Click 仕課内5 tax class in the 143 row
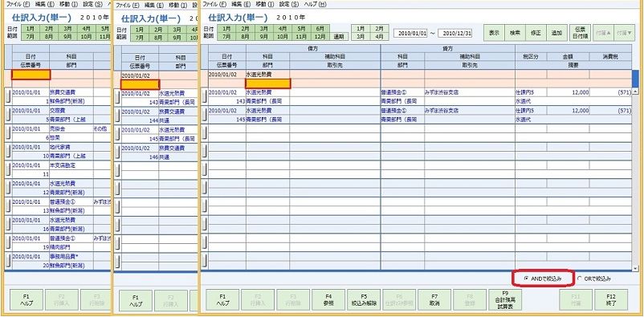This screenshot has width=644, height=317. pyautogui.click(x=524, y=93)
